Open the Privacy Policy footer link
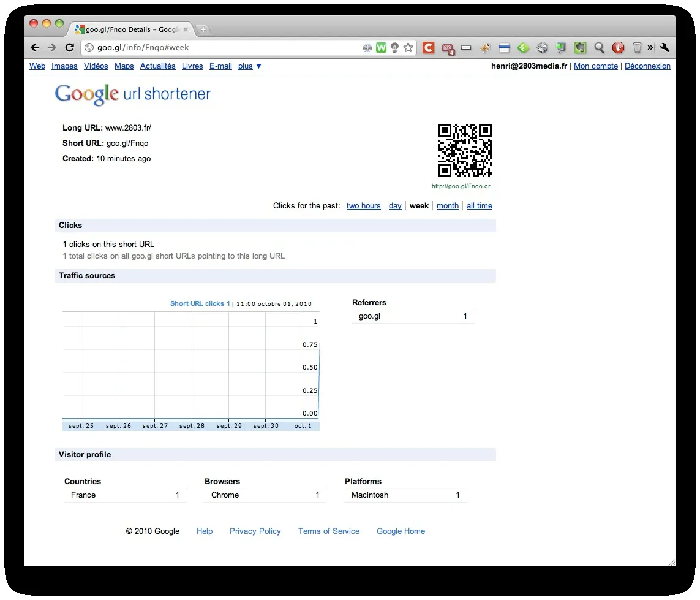 tap(255, 531)
